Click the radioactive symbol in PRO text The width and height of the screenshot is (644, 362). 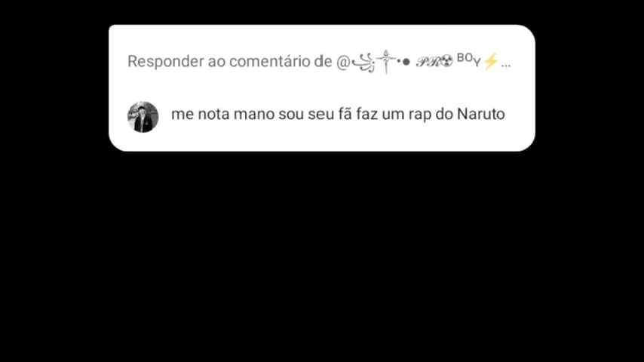(447, 61)
